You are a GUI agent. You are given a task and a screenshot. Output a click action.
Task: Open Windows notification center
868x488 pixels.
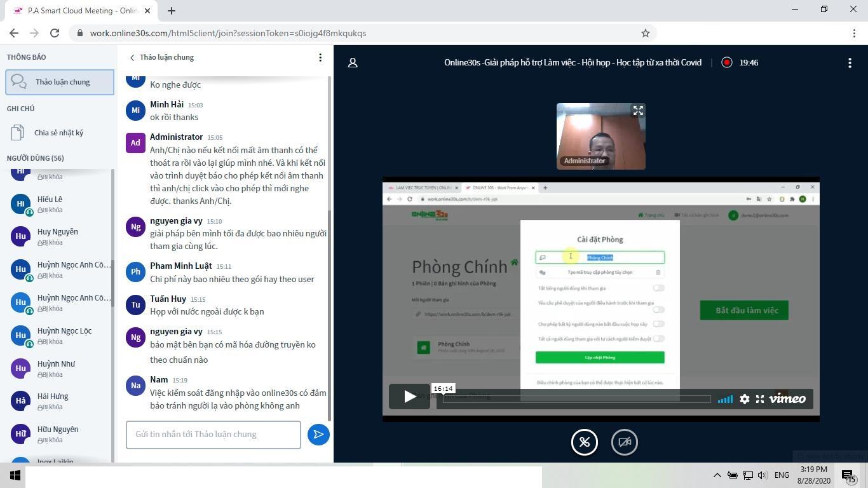(850, 475)
